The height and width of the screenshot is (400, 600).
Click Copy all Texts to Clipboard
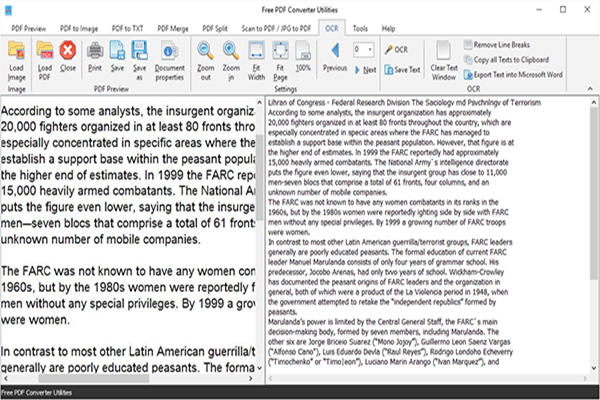512,59
